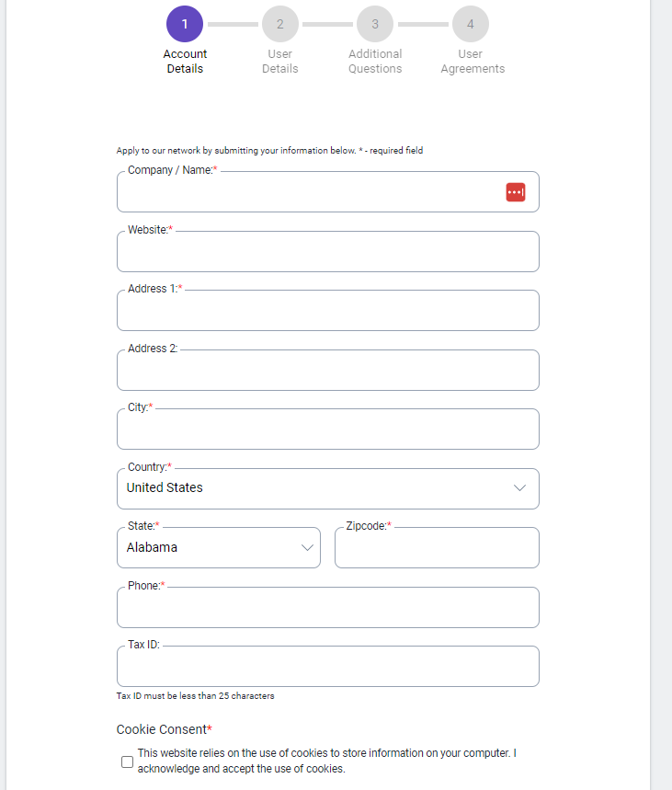Image resolution: width=672 pixels, height=790 pixels.
Task: Click the State dropdown chevron arrow
Action: point(307,547)
